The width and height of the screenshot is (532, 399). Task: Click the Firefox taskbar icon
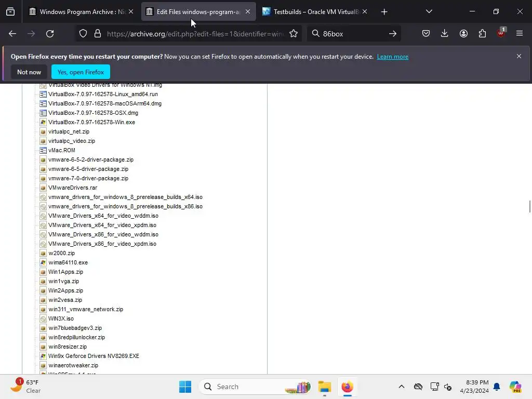point(347,387)
